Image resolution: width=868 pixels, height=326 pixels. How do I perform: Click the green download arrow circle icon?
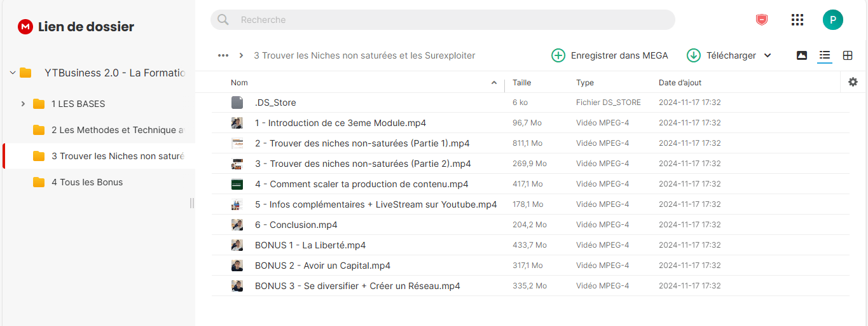[x=693, y=55]
